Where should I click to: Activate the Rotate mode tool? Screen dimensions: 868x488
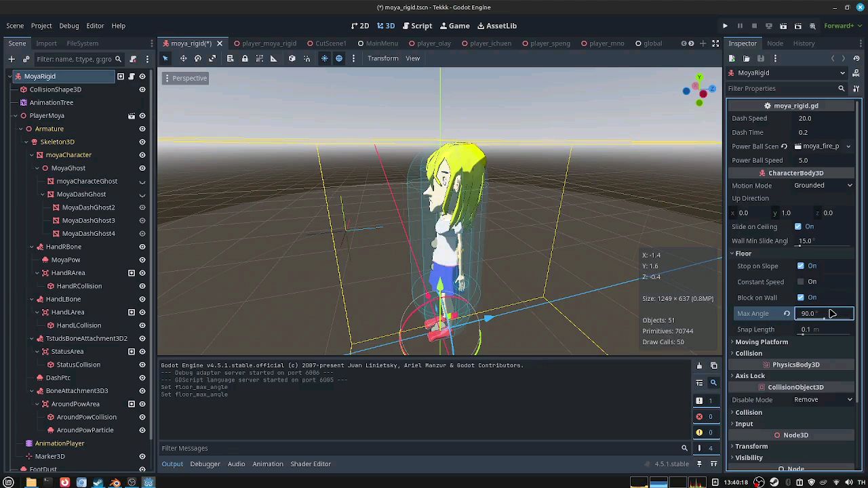[198, 58]
